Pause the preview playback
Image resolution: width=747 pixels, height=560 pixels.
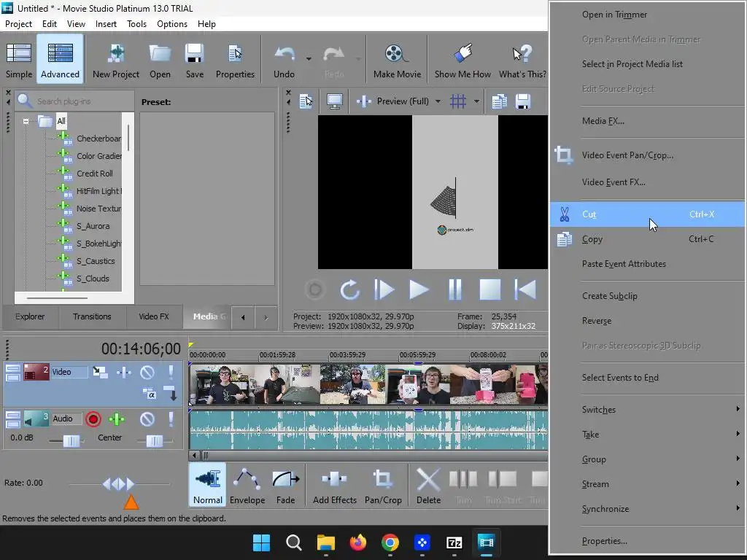[455, 289]
